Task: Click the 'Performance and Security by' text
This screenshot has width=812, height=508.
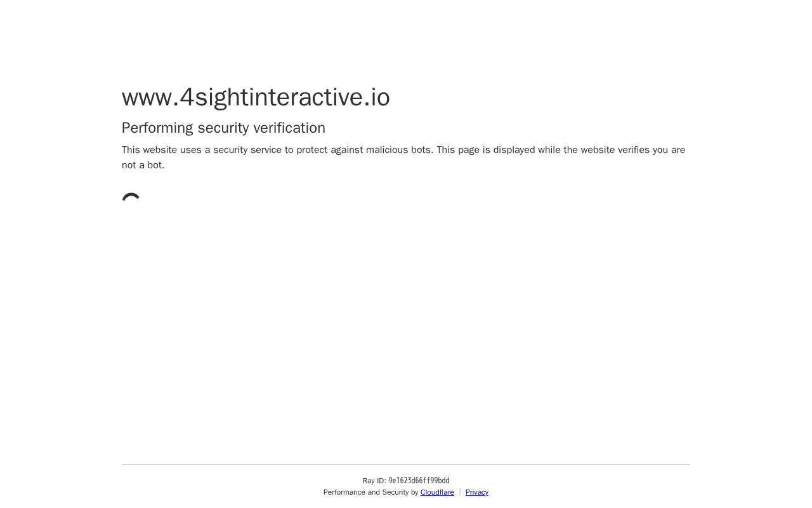Action: click(370, 493)
